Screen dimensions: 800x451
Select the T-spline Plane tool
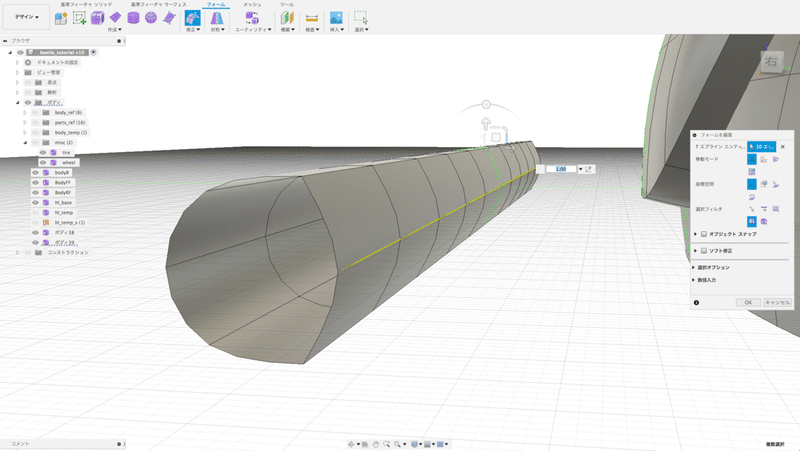(x=115, y=18)
